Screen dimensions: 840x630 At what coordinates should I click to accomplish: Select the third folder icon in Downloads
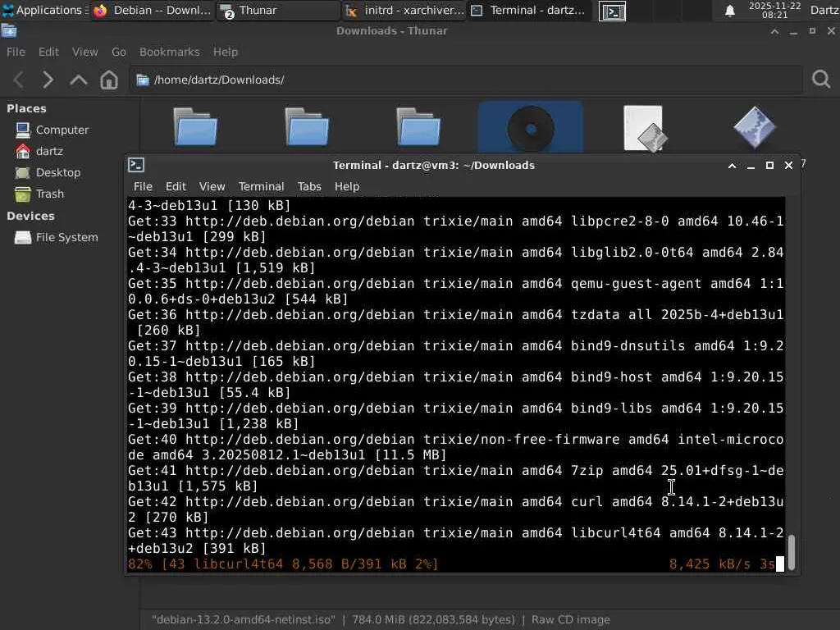point(418,127)
